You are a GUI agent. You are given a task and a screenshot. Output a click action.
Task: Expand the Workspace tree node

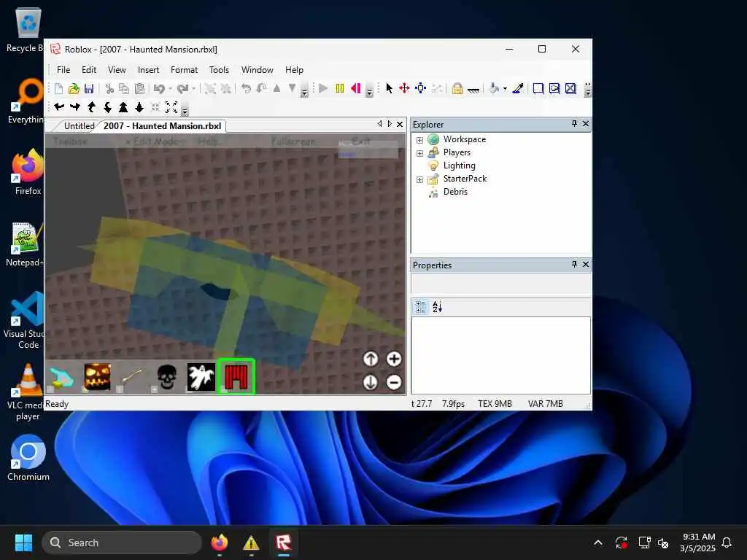[x=419, y=140]
